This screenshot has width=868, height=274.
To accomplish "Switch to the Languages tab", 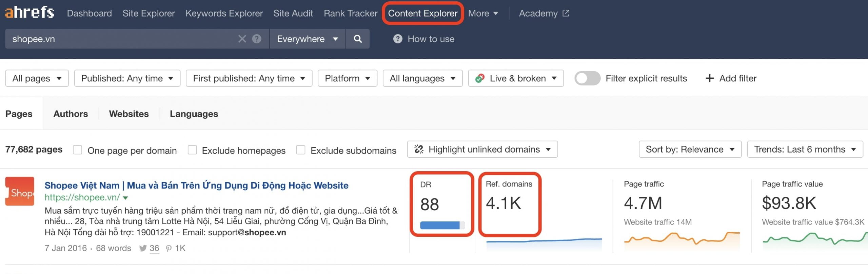I will [x=194, y=114].
